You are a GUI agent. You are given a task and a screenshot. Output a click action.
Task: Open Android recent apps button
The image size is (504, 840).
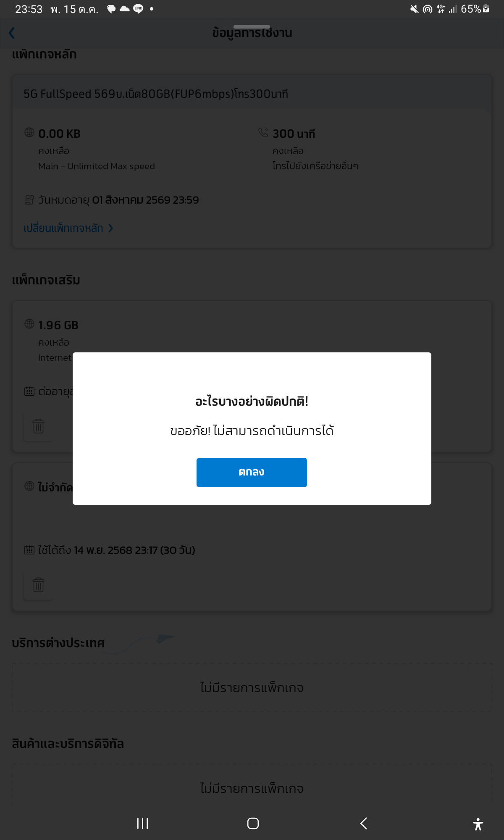[143, 823]
